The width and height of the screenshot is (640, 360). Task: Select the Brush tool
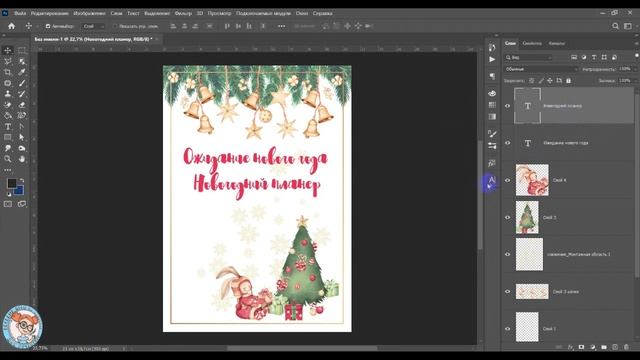(22, 83)
